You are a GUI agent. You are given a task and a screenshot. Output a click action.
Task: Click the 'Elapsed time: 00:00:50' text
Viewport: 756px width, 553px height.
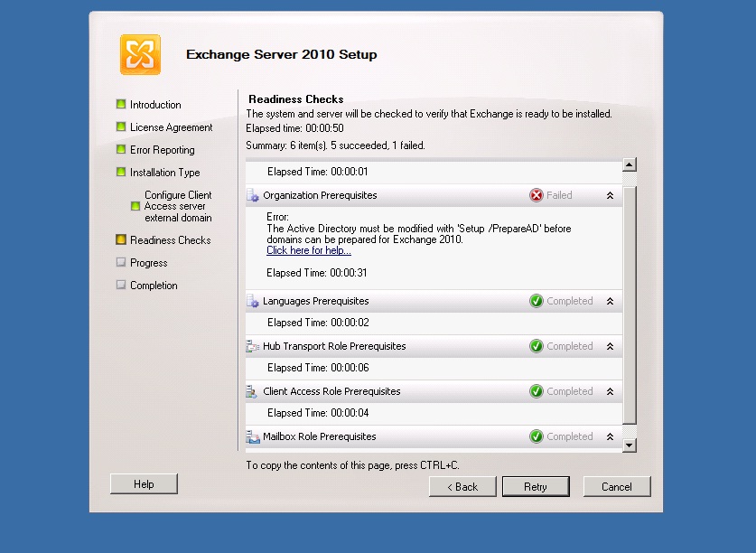(x=294, y=128)
